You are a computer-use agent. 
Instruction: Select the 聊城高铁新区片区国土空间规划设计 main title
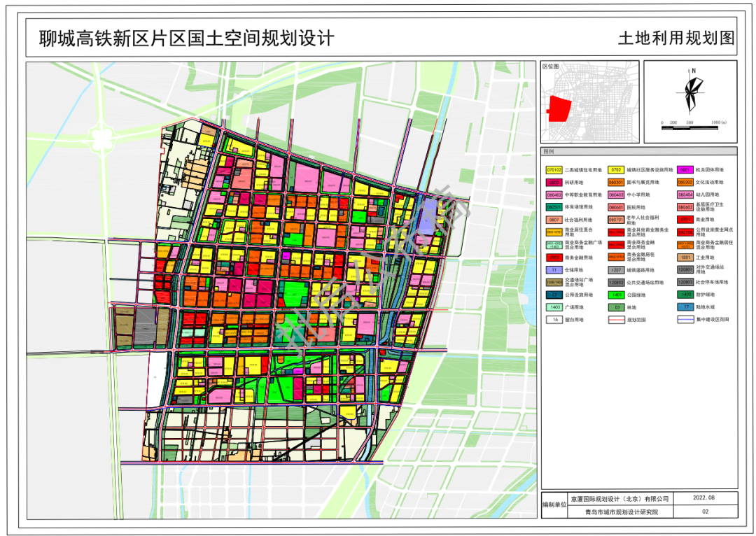(185, 39)
